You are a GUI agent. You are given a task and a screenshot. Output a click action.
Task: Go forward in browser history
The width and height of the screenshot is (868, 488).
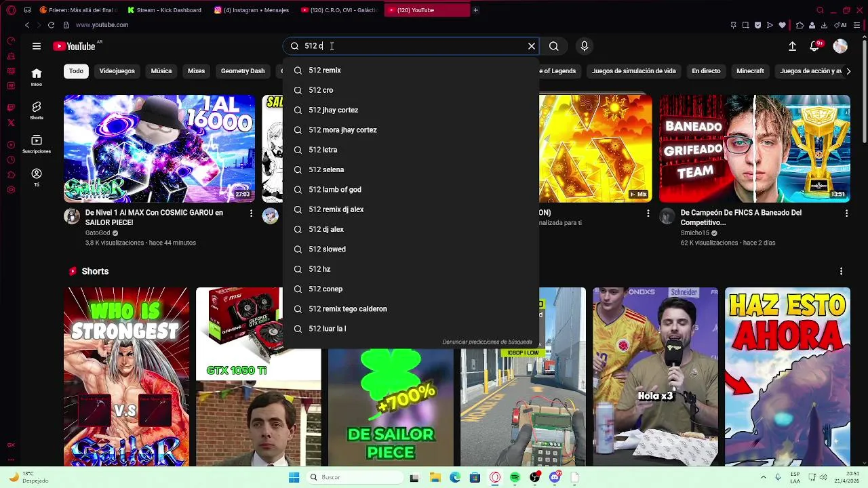click(38, 25)
